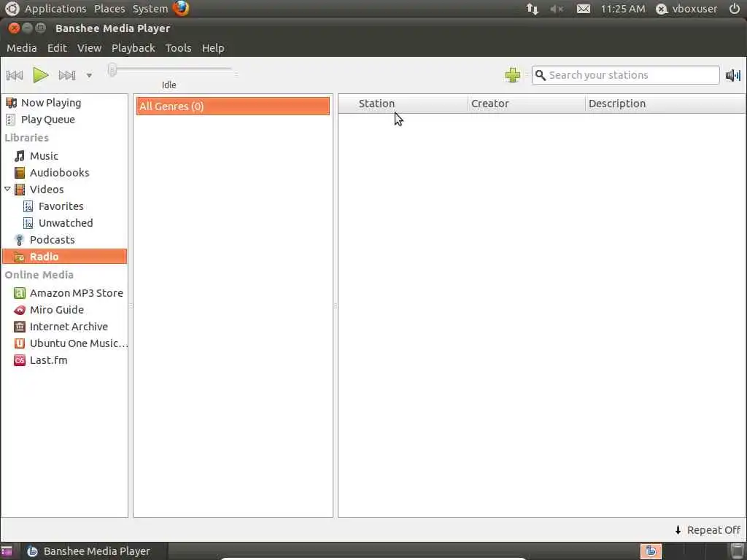747x560 pixels.
Task: Select the Unwatched video playlist
Action: tap(64, 223)
